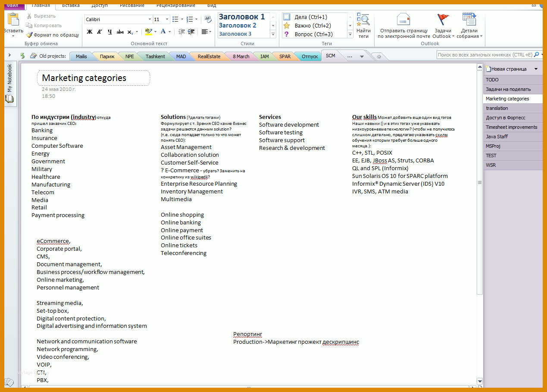Screen dimensions: 547x392
Task: Click Копировать (Copy) button
Action: point(44,25)
